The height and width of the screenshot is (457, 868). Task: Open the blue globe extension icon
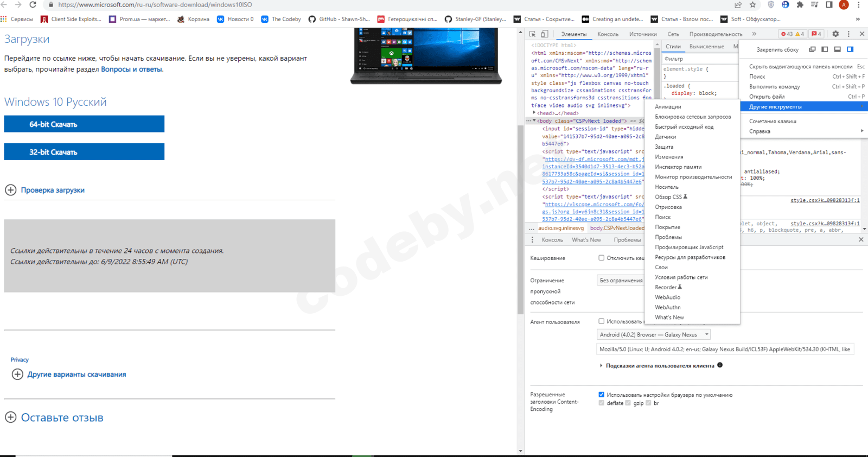(x=785, y=5)
